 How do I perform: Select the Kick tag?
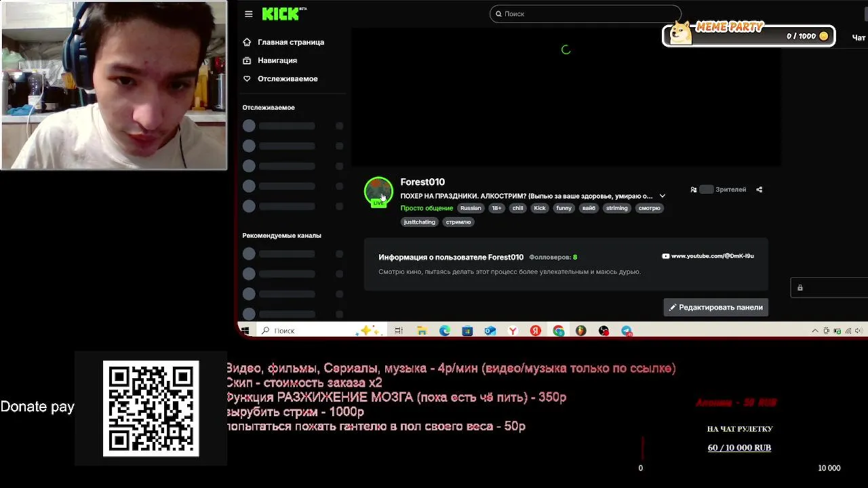point(540,208)
